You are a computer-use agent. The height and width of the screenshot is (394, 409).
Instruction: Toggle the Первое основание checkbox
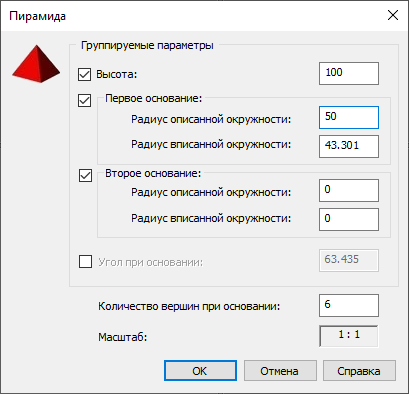(85, 100)
